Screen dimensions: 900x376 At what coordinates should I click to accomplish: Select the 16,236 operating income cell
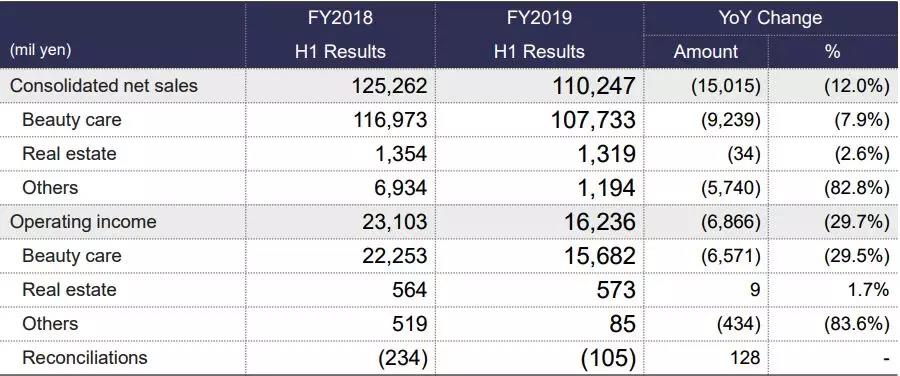(x=600, y=222)
